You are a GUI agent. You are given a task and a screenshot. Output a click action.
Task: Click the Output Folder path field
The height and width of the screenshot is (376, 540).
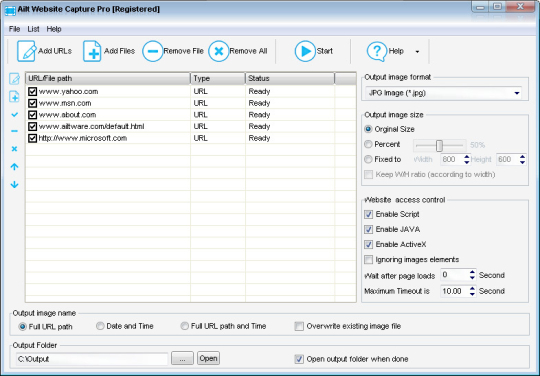pos(92,359)
